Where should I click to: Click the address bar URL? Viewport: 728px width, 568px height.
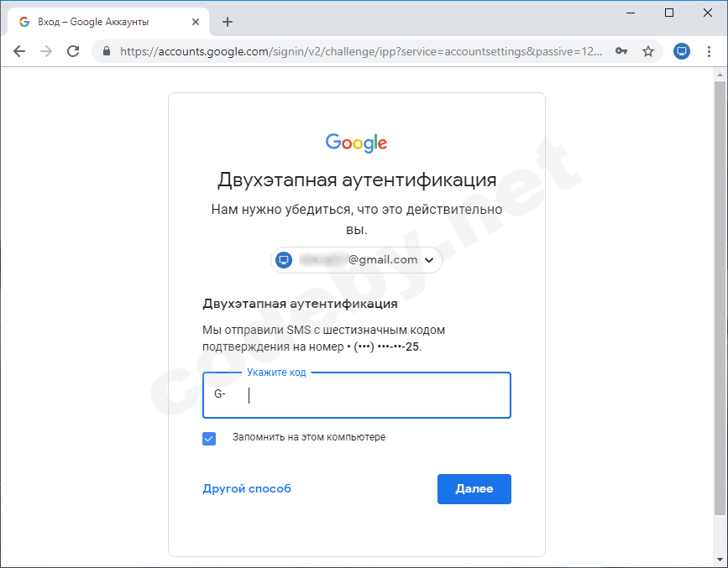tap(361, 51)
